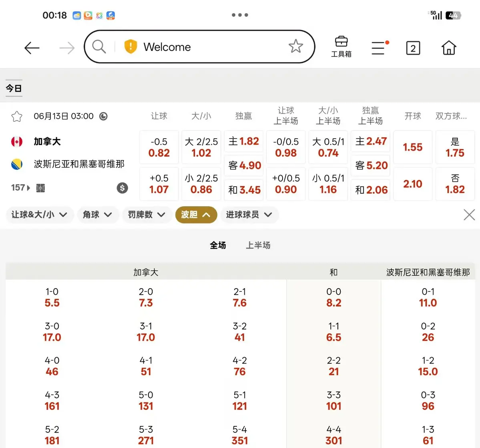
Task: Select the 今日 tab
Action: pyautogui.click(x=14, y=88)
